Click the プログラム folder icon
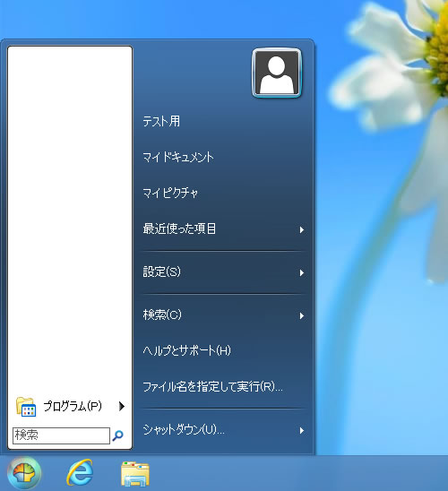 coord(26,407)
